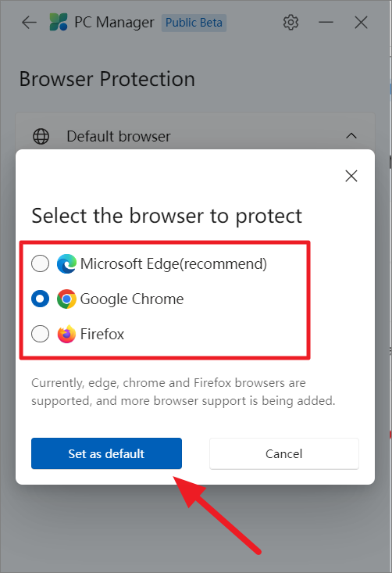This screenshot has height=573, width=392.
Task: Cancel the browser selection dialog
Action: click(284, 453)
